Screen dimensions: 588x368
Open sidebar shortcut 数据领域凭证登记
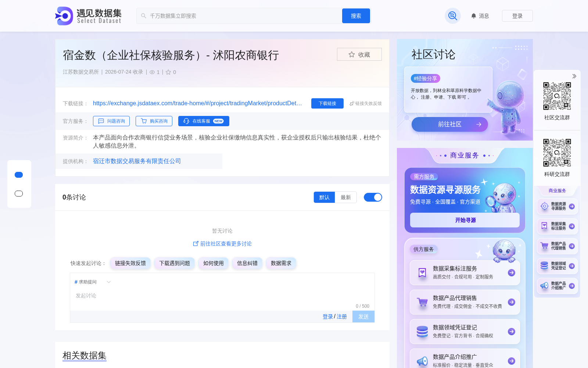(557, 266)
